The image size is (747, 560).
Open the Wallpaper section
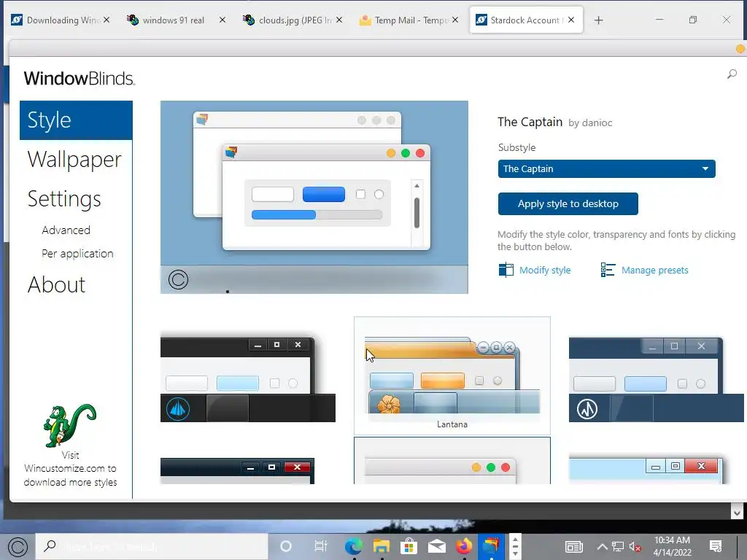pyautogui.click(x=74, y=160)
